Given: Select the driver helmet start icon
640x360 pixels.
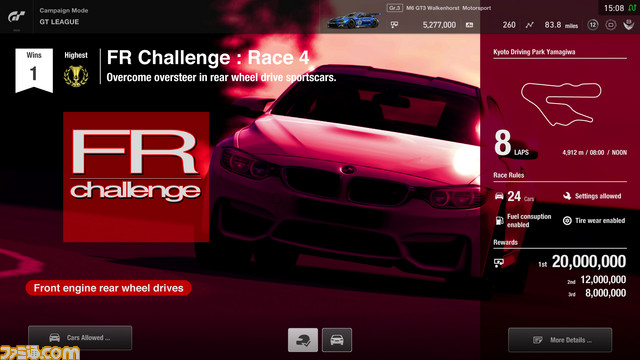Looking at the screenshot, I should click(x=303, y=340).
